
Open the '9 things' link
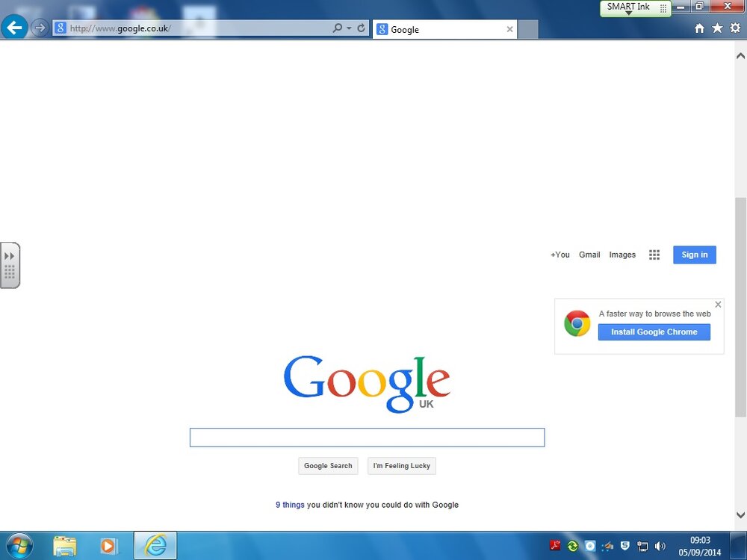[x=290, y=505]
